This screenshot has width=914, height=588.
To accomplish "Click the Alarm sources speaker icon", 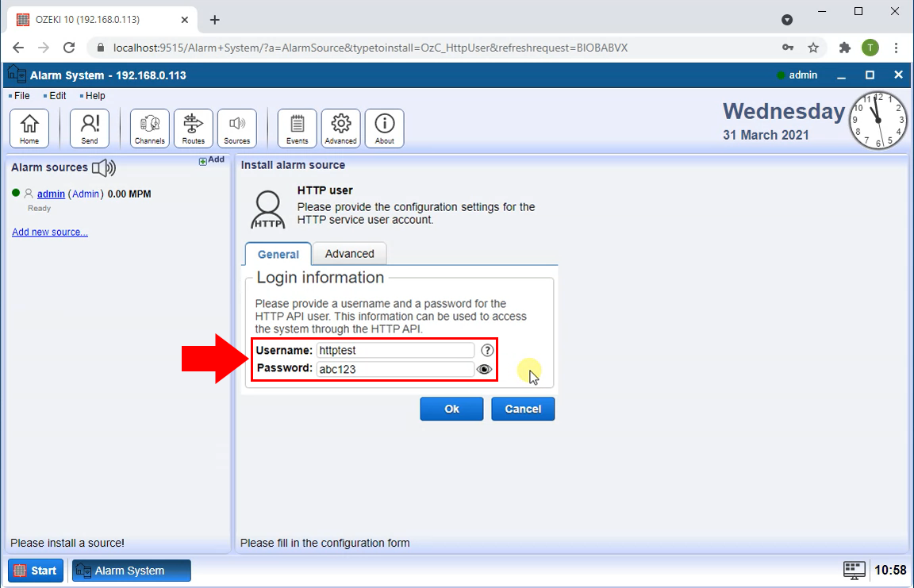I will click(x=105, y=168).
